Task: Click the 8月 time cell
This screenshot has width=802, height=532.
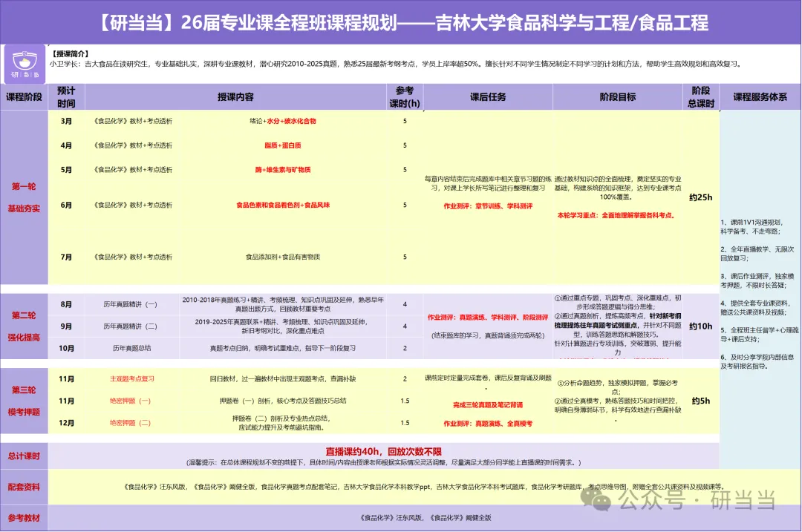Action: (66, 304)
